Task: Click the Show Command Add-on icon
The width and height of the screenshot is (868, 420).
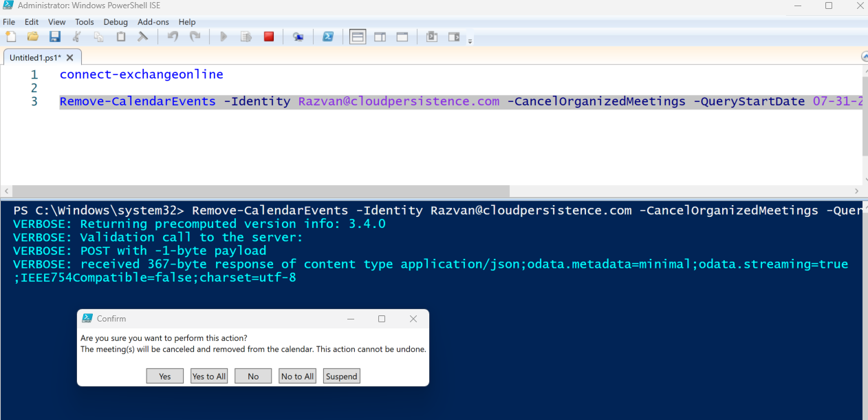Action: [x=454, y=36]
